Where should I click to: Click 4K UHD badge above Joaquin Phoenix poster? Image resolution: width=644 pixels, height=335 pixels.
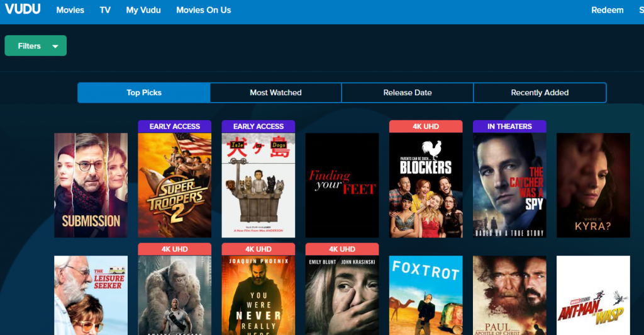click(x=258, y=249)
